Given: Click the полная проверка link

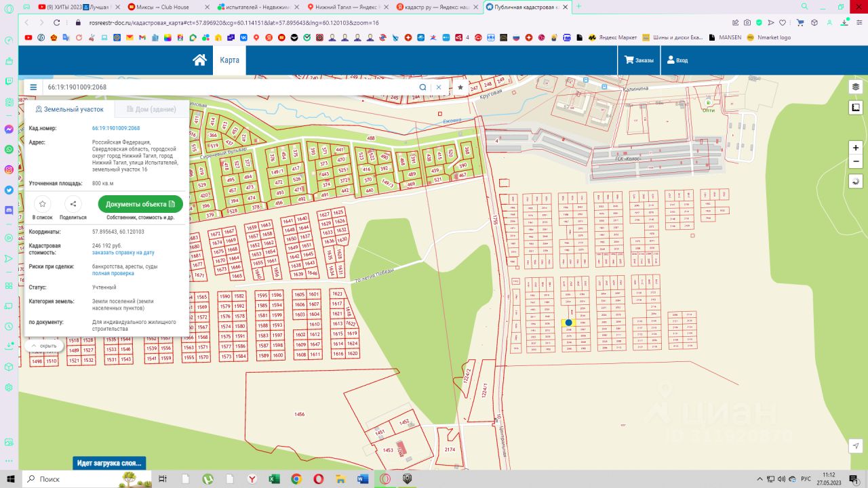Looking at the screenshot, I should tap(113, 273).
